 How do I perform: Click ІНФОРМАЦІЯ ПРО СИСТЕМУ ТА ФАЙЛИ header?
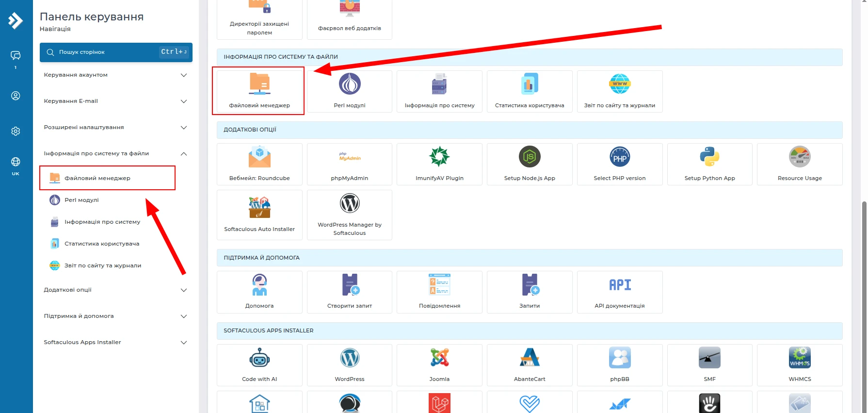click(x=530, y=57)
